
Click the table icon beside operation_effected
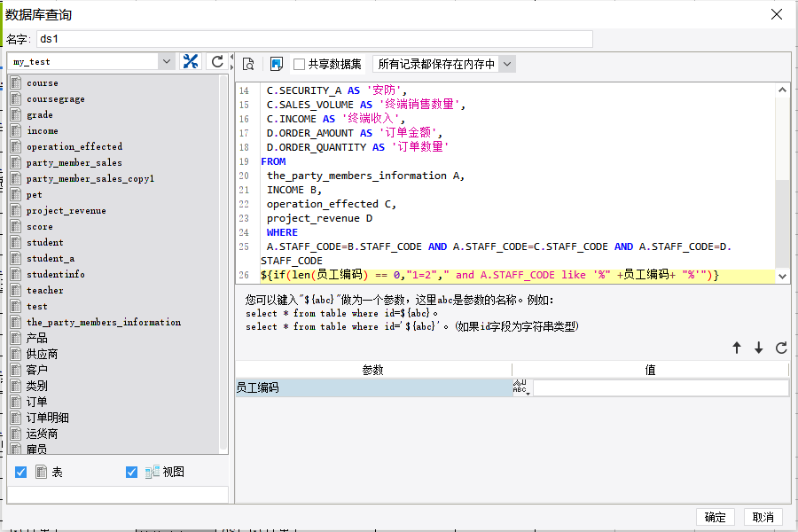click(16, 146)
